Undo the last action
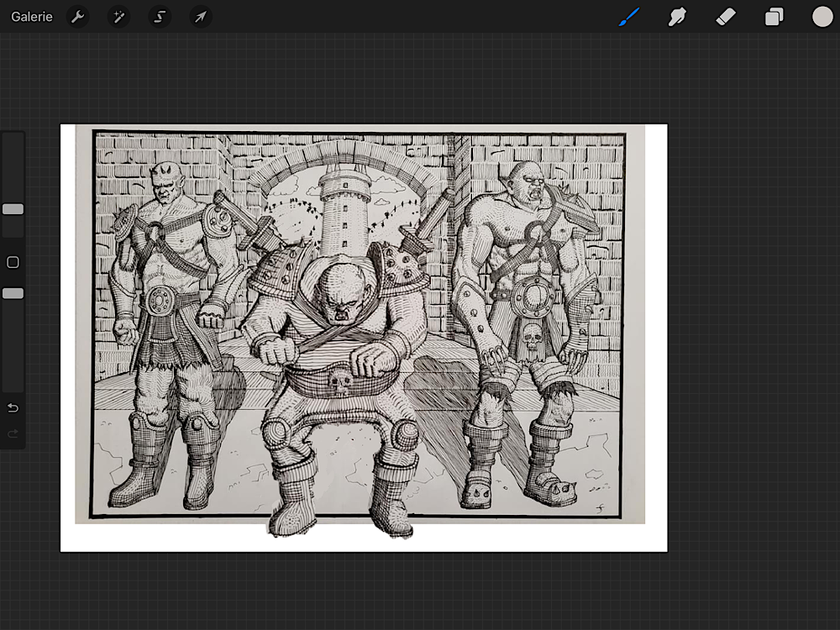 (x=13, y=408)
